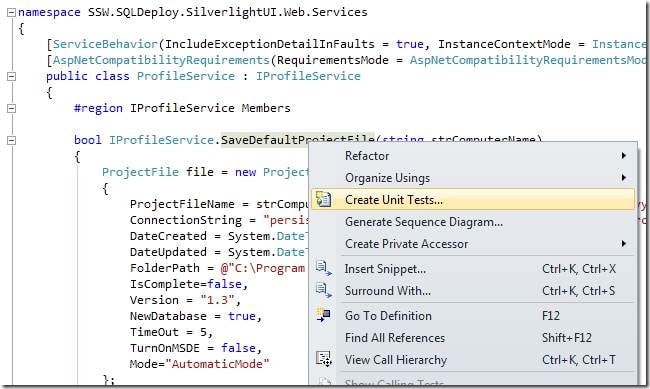Choose Insert Snippet from context menu
This screenshot has height=389, width=650.
tap(473, 269)
